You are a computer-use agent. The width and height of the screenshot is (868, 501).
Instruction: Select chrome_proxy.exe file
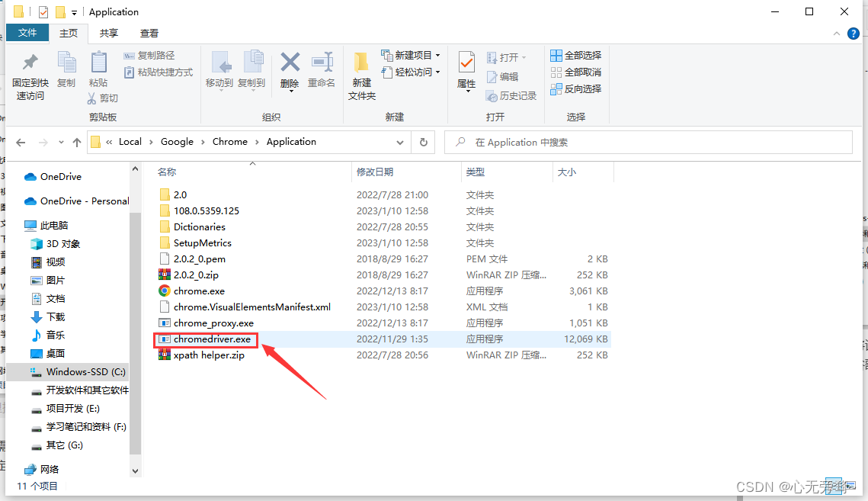point(213,323)
